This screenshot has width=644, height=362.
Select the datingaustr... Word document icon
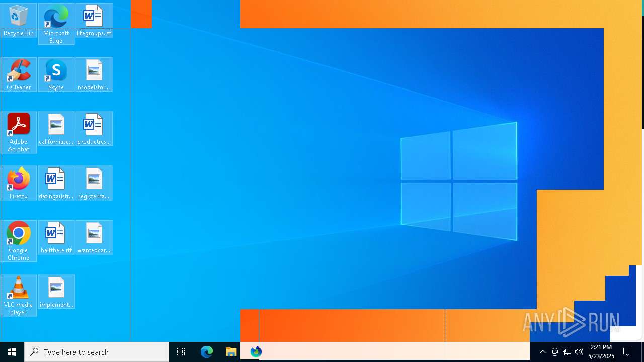(56, 183)
